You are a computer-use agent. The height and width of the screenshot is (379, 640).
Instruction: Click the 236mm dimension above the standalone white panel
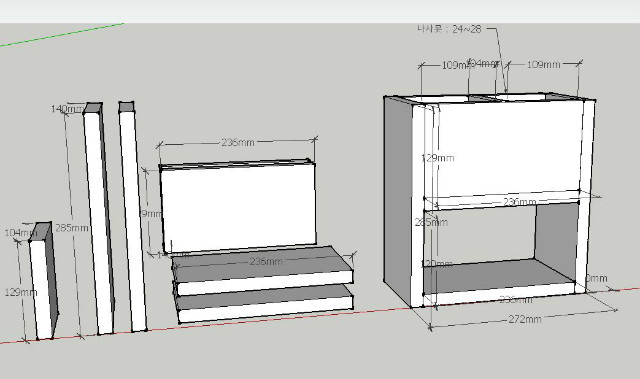click(238, 142)
